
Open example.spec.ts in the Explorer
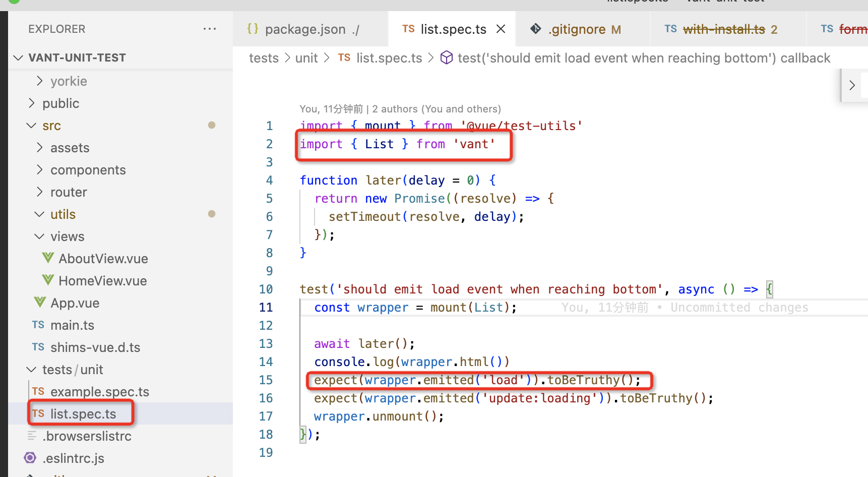tap(99, 391)
